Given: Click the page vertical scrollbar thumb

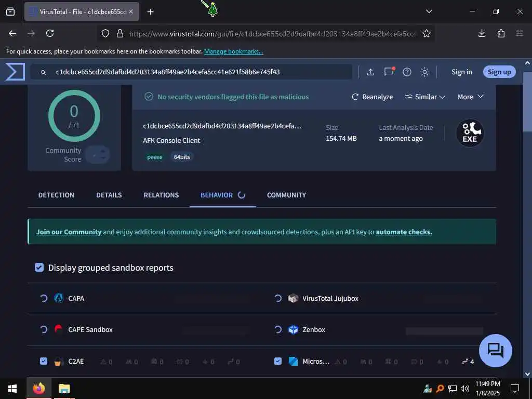Looking at the screenshot, I should click(527, 101).
